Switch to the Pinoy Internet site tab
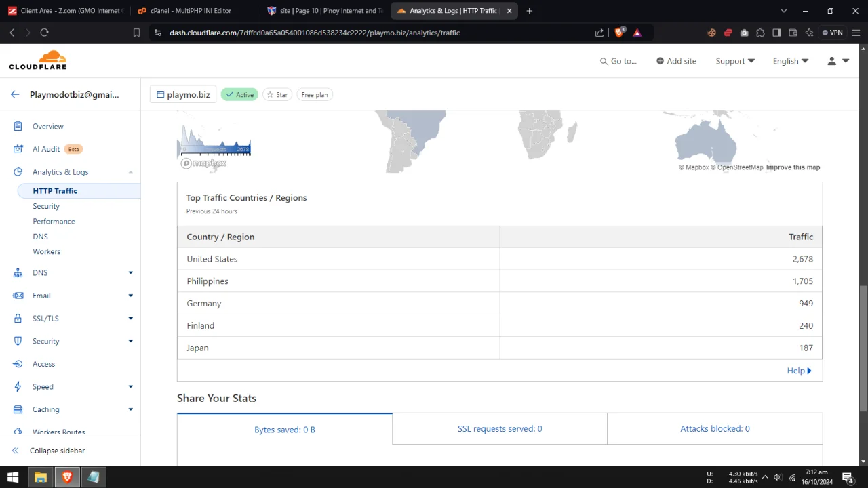 [x=326, y=11]
